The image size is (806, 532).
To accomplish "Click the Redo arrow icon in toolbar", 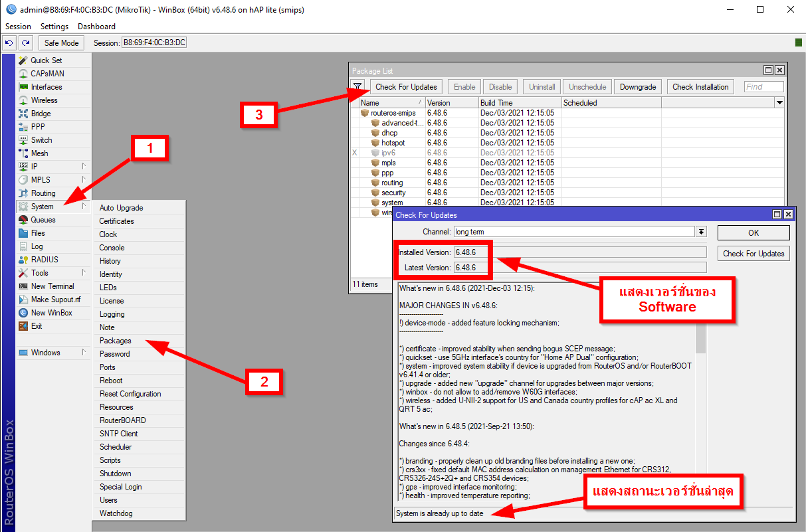I will coord(25,43).
